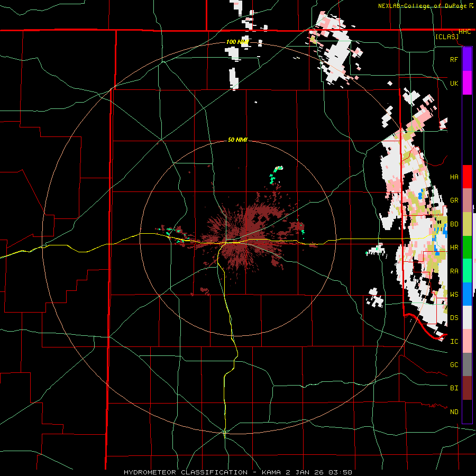The width and height of the screenshot is (476, 476).
Task: Click the "NEXLAB-College of DuPage" credit text
Action: pyautogui.click(x=422, y=6)
